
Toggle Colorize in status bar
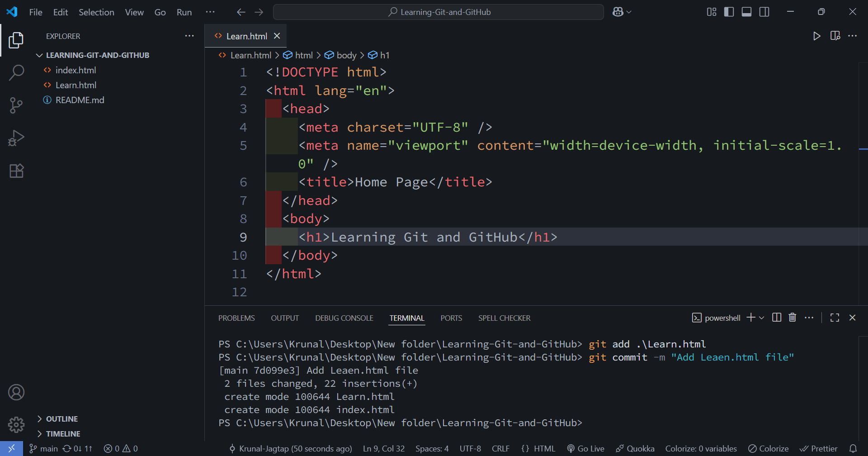[x=768, y=449]
